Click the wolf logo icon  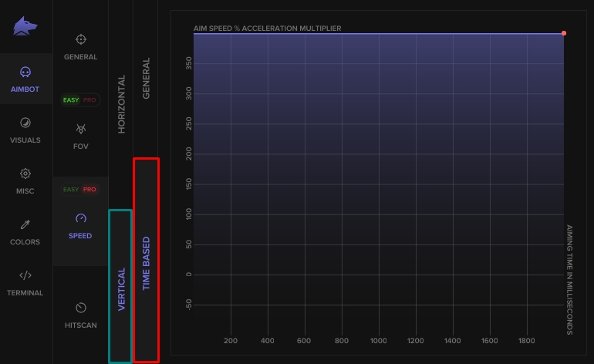(25, 27)
